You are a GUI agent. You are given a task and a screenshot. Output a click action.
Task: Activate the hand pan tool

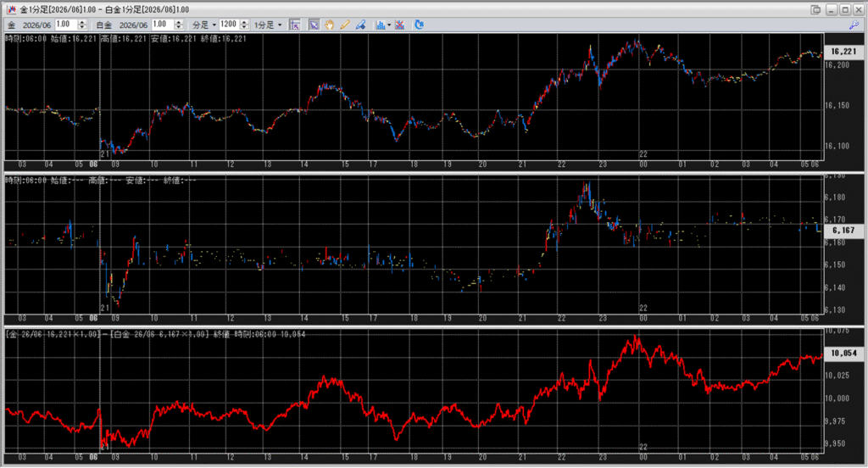pos(329,25)
